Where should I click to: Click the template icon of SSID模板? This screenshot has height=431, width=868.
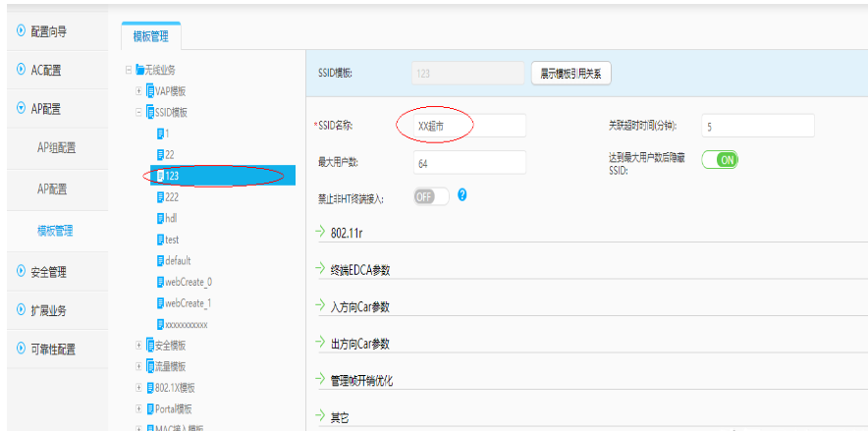pos(150,112)
